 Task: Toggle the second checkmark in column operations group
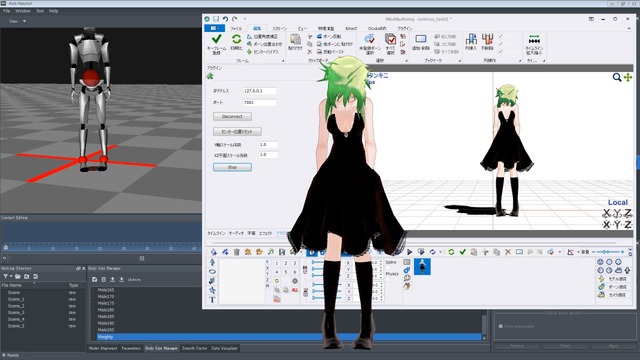click(501, 44)
